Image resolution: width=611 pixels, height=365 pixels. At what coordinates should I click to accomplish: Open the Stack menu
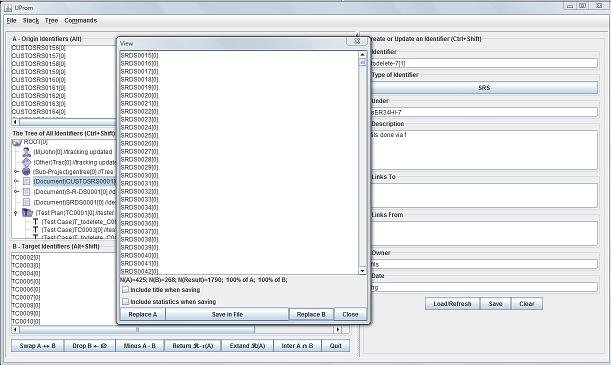click(31, 21)
